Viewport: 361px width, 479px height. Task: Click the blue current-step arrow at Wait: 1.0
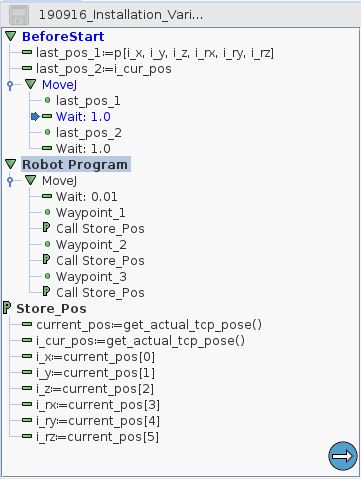[x=35, y=116]
